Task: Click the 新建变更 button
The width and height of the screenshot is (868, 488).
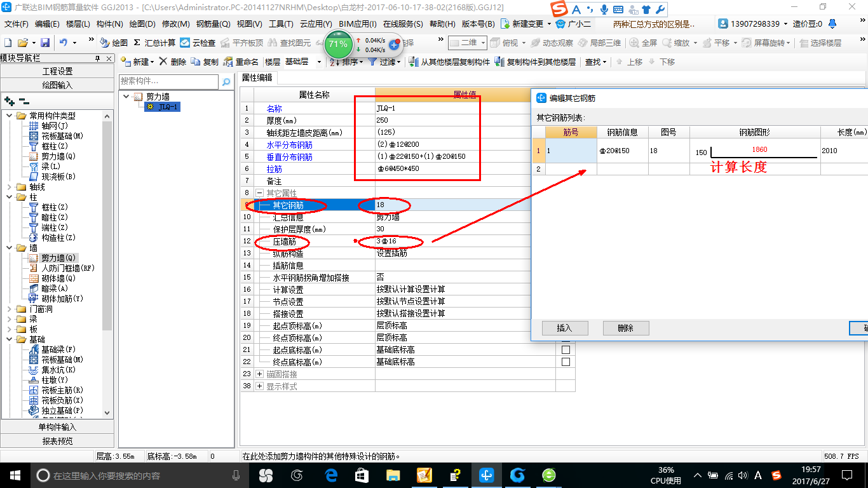Action: tap(524, 24)
